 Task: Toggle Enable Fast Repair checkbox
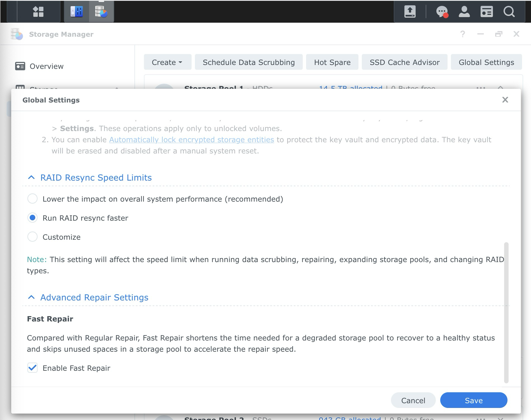[32, 368]
